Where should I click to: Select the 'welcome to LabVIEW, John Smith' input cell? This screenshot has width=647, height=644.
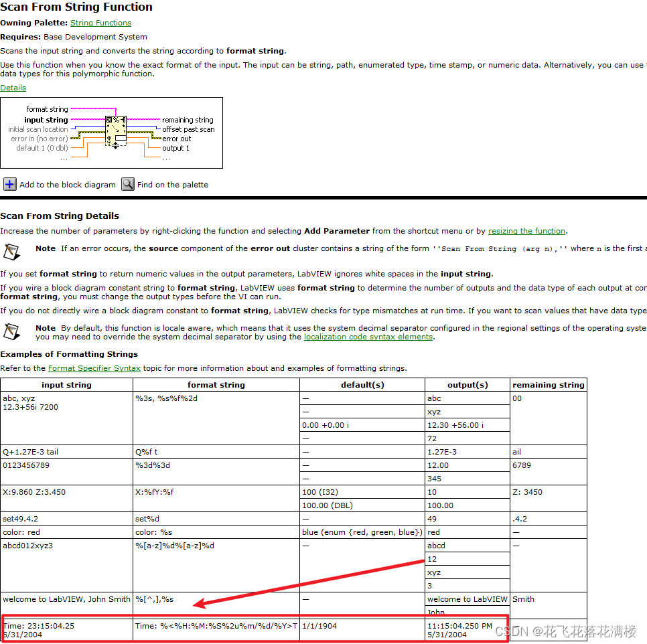coord(66,605)
